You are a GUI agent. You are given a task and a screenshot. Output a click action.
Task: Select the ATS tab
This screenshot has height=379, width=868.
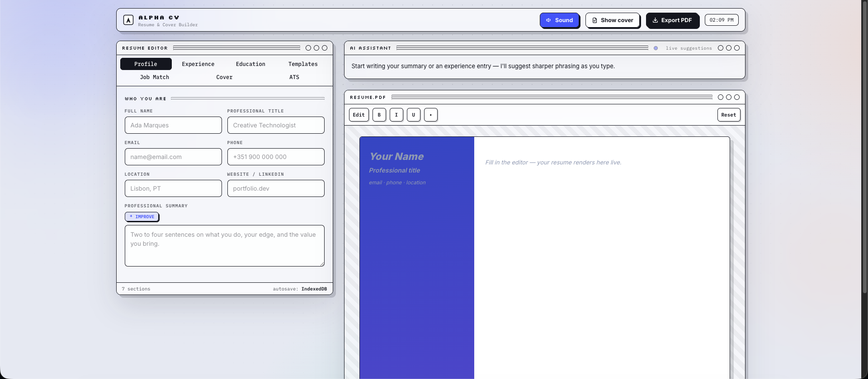(294, 77)
